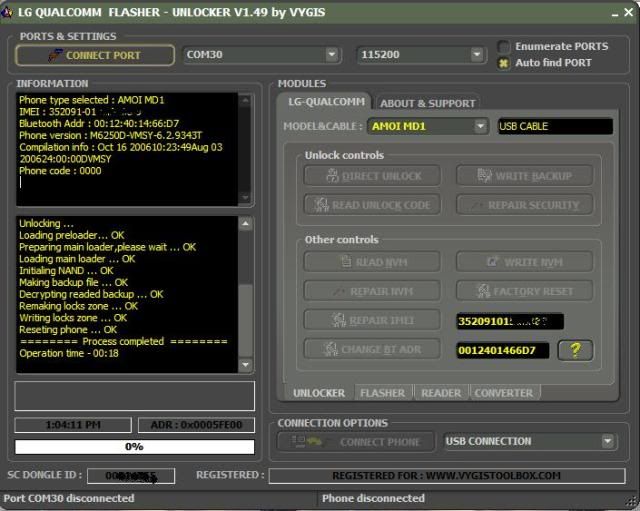Click the IMEI number input field

click(510, 321)
